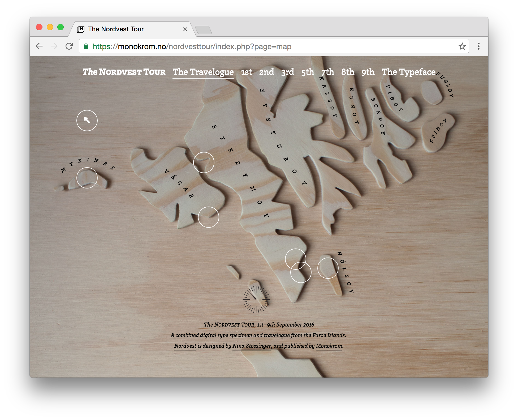
Task: Go to the 5th day page
Action: [x=307, y=72]
